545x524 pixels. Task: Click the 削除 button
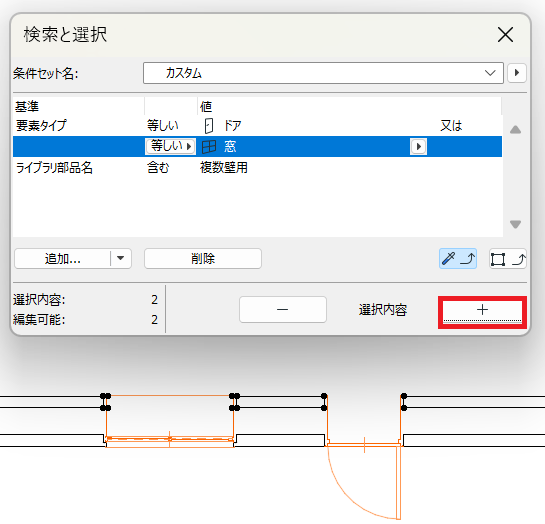point(203,259)
